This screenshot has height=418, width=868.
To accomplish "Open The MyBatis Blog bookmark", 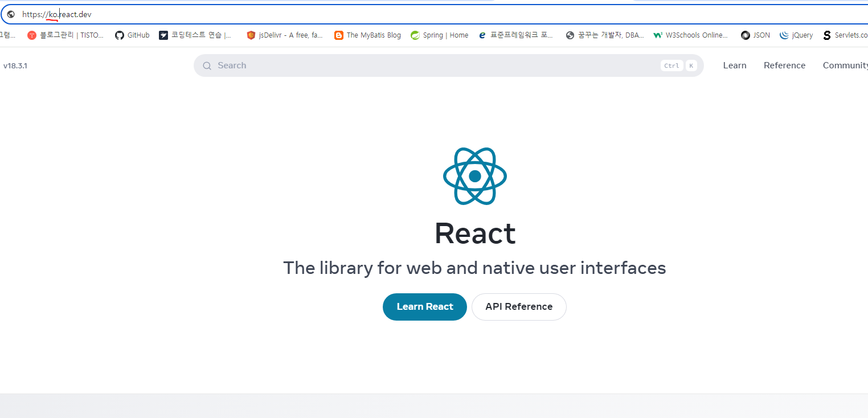I will click(367, 35).
